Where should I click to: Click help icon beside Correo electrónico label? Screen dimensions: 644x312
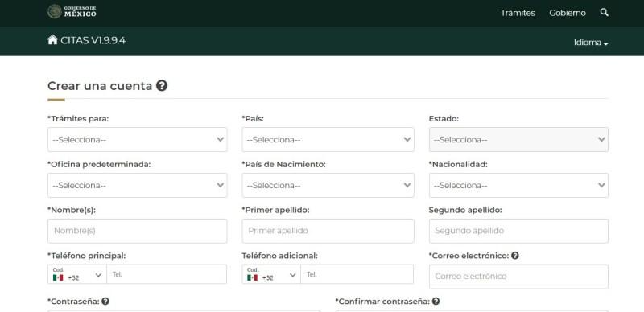click(515, 256)
